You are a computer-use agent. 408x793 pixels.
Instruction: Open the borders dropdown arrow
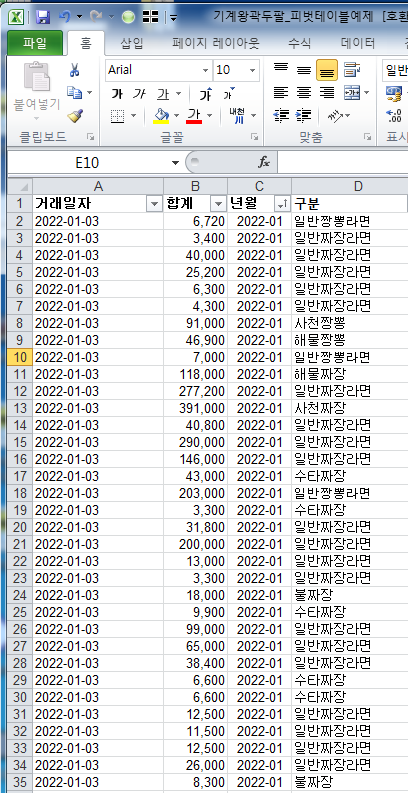(x=133, y=116)
